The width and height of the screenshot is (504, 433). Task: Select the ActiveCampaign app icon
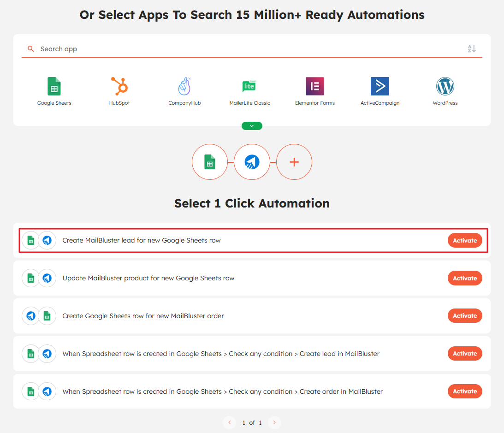pyautogui.click(x=380, y=87)
